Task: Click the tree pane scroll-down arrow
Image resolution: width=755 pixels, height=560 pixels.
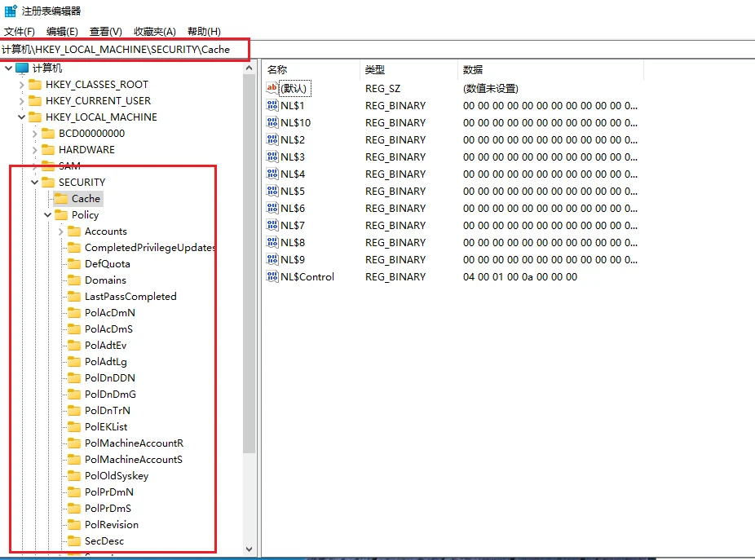Action: (x=249, y=549)
